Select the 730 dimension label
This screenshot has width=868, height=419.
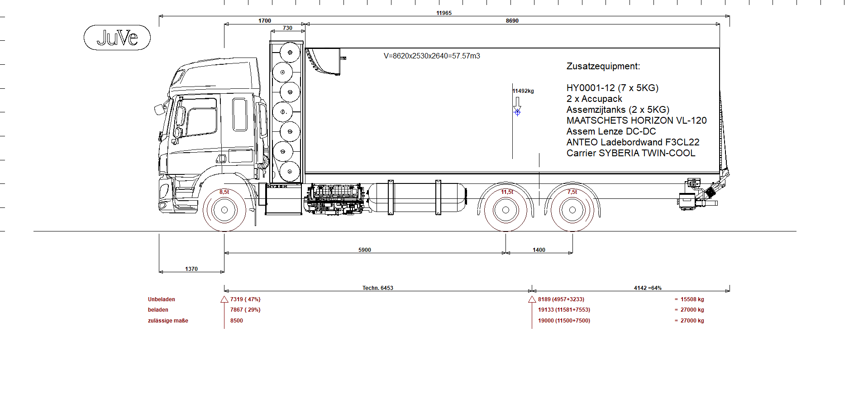[287, 28]
